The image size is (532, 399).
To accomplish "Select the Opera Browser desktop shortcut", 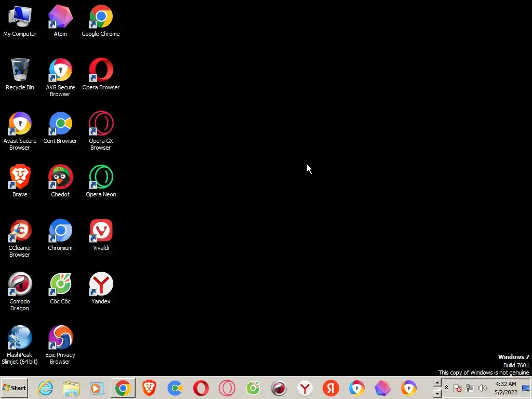I will pyautogui.click(x=101, y=74).
